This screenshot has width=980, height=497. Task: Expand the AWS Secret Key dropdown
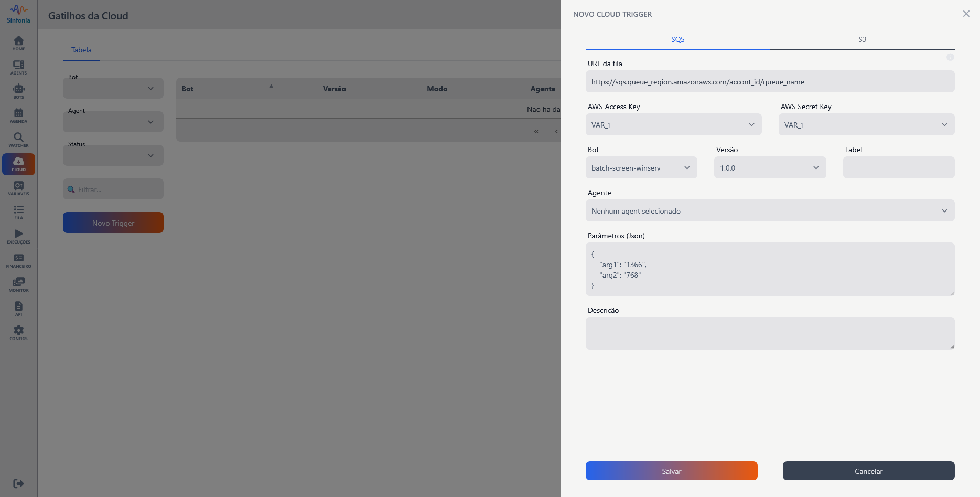pyautogui.click(x=866, y=125)
